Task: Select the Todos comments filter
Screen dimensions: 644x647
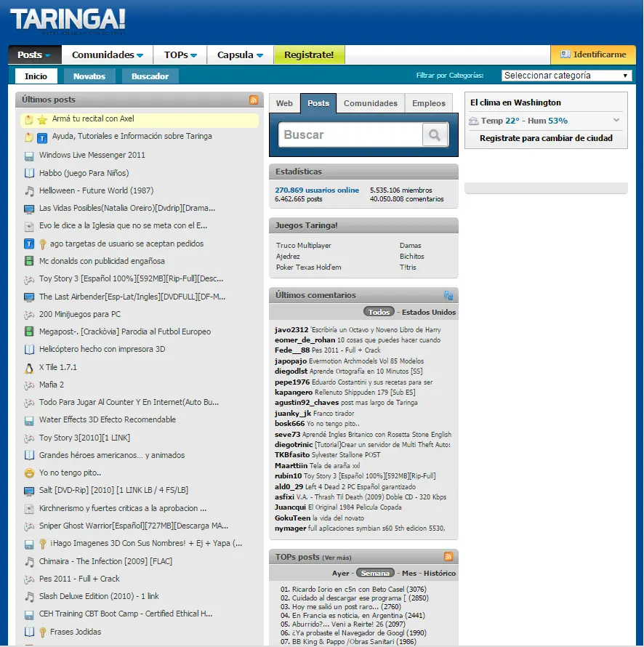Action: tap(379, 312)
